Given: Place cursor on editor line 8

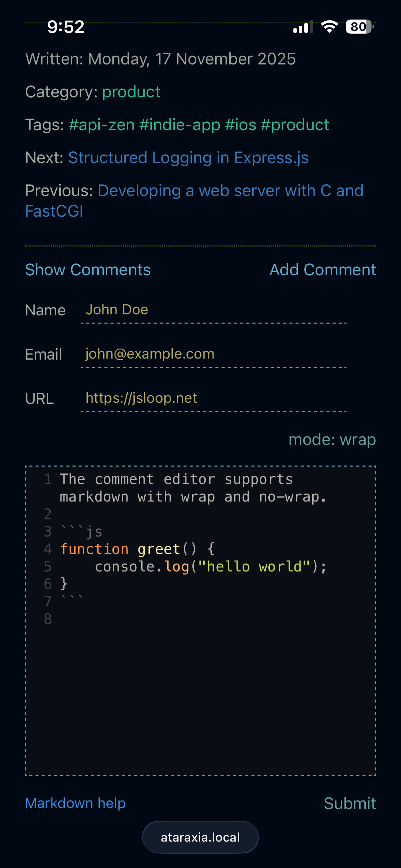Looking at the screenshot, I should [x=206, y=619].
